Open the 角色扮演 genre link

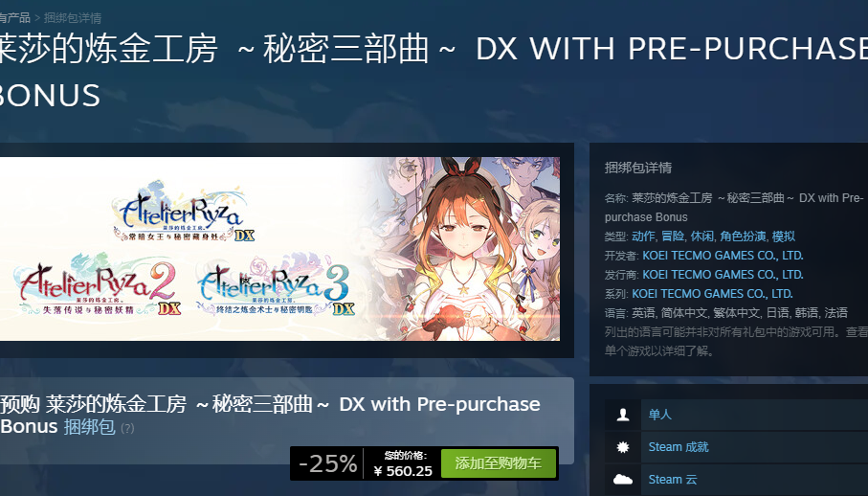pos(743,237)
